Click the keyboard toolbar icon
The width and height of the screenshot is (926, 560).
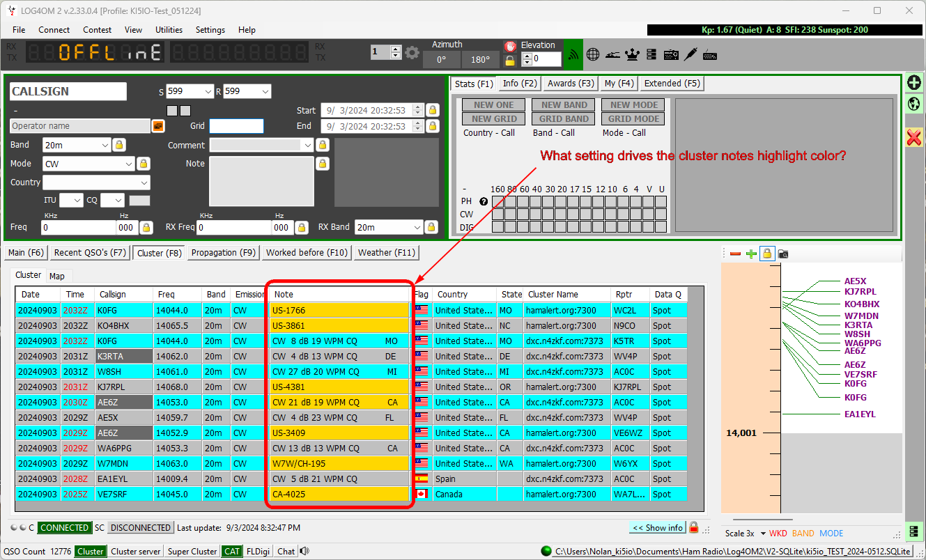(710, 54)
